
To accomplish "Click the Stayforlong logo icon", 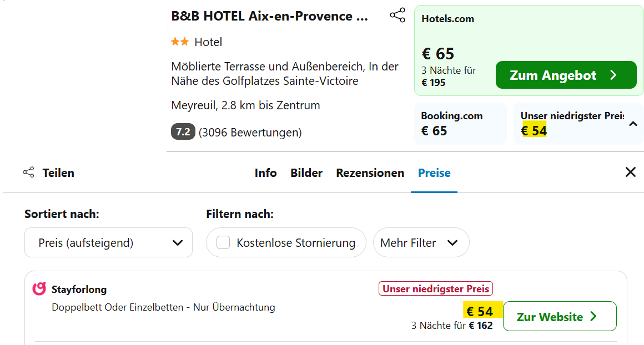I will point(39,289).
